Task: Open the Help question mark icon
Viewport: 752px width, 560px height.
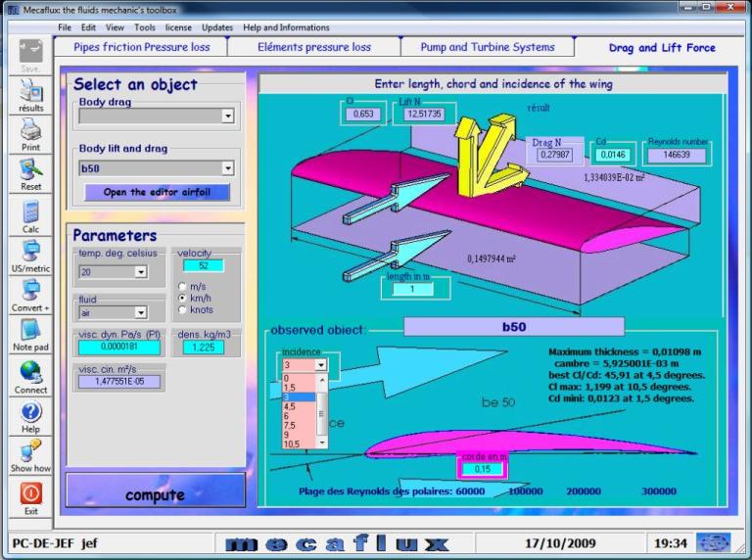Action: point(30,412)
